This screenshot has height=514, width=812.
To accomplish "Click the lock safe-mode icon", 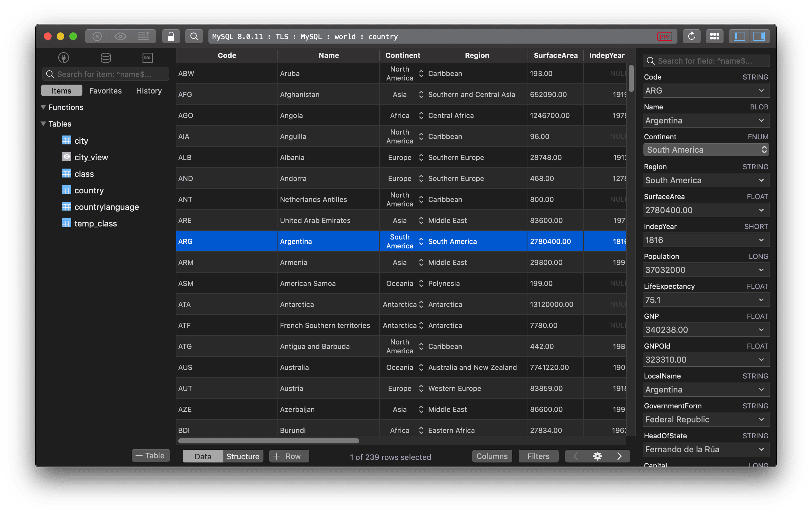I will click(171, 36).
